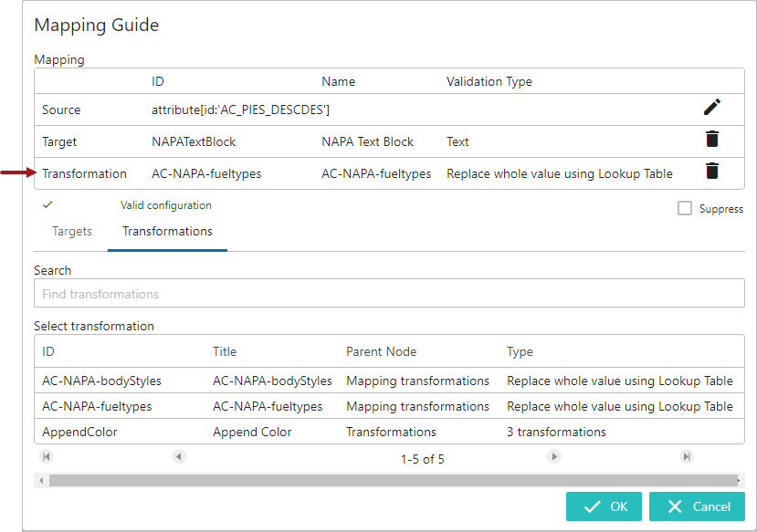Click the Type column header
This screenshot has width=757, height=532.
520,351
